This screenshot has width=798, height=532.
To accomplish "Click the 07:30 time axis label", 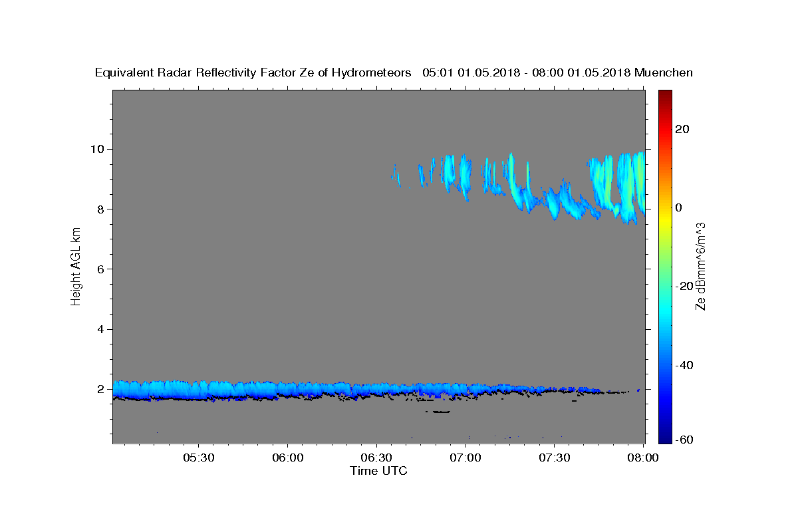I will pyautogui.click(x=554, y=458).
